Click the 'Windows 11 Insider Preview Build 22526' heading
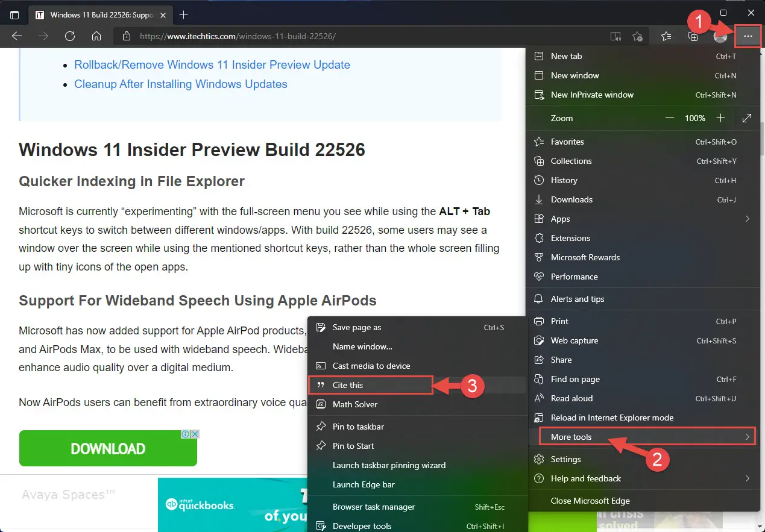 (192, 149)
